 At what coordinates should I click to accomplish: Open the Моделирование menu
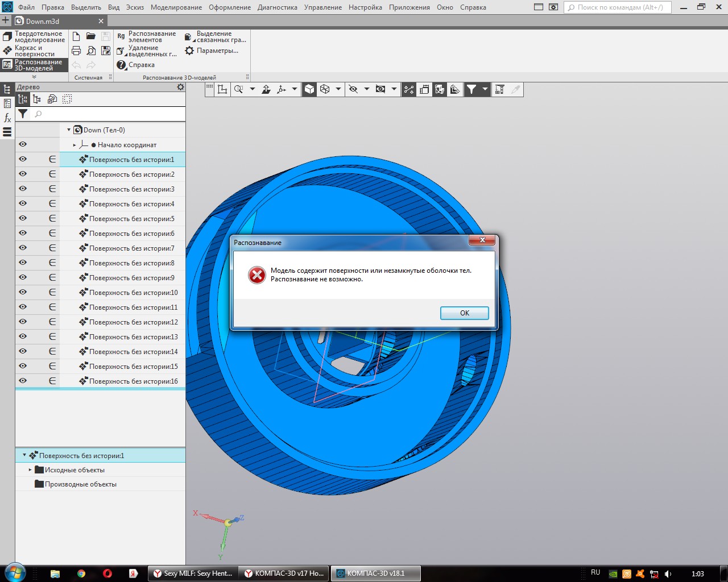coord(176,7)
